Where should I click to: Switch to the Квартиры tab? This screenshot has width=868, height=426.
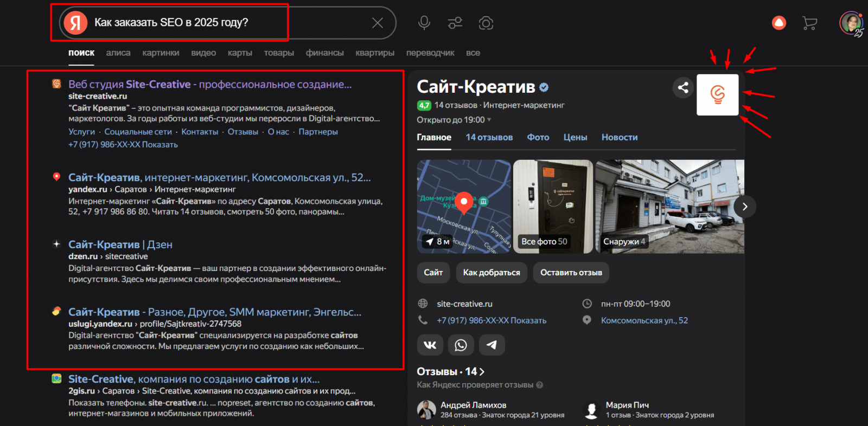(x=375, y=53)
